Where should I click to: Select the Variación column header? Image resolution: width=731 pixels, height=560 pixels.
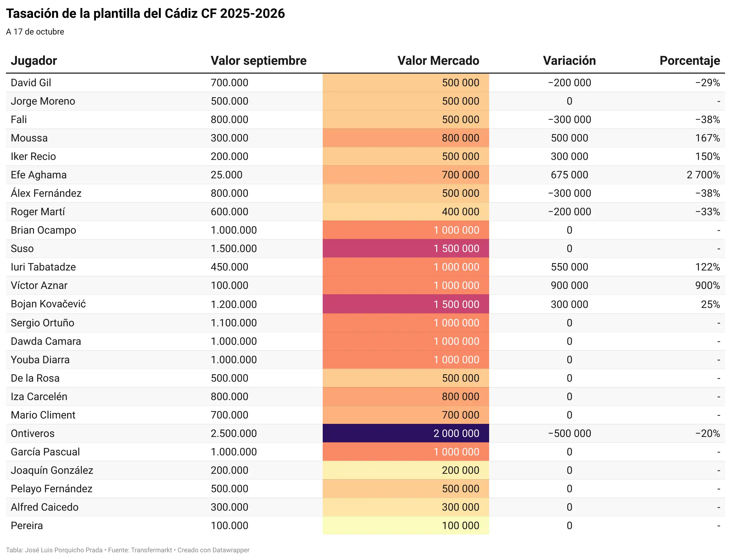[x=569, y=61]
